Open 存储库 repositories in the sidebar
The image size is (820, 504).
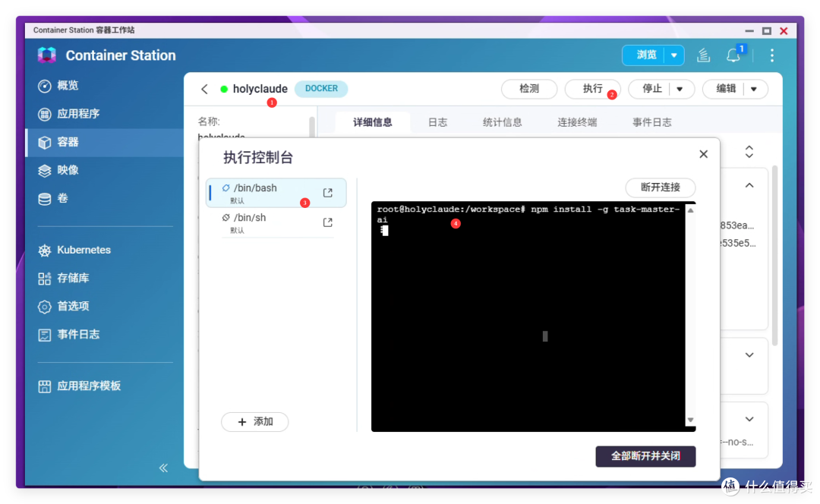coord(105,278)
